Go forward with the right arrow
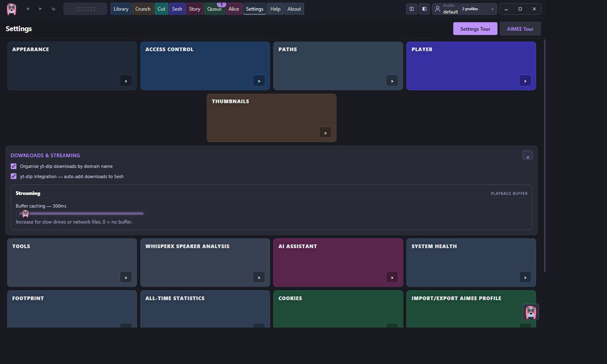This screenshot has width=607, height=364. [40, 9]
